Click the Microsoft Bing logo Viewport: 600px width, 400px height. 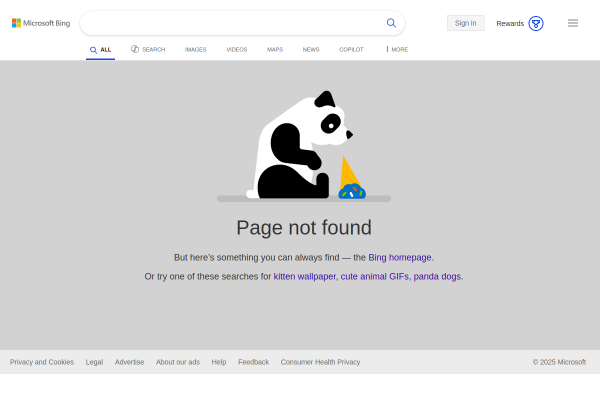tap(41, 23)
